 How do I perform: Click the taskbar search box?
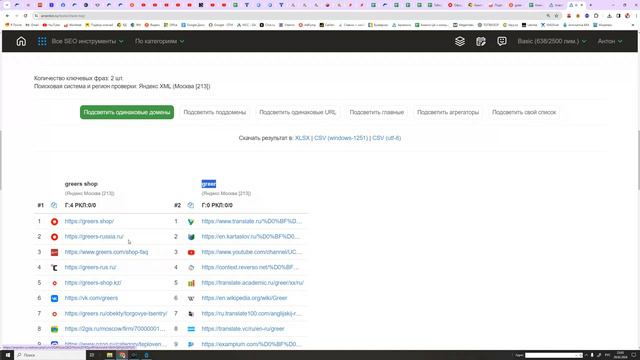[x=51, y=355]
